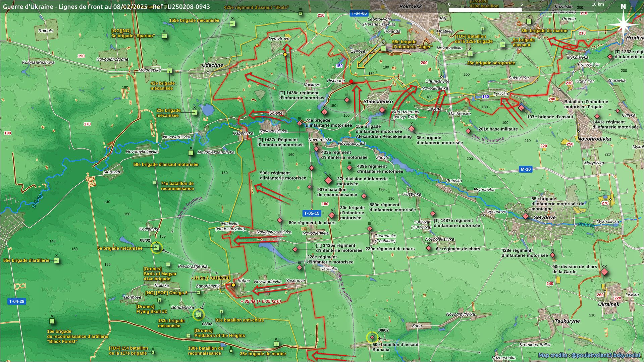Viewport: 644px width, 362px height.
Task: Click the 32e brigade mécanisée unit square
Action: coord(195,112)
